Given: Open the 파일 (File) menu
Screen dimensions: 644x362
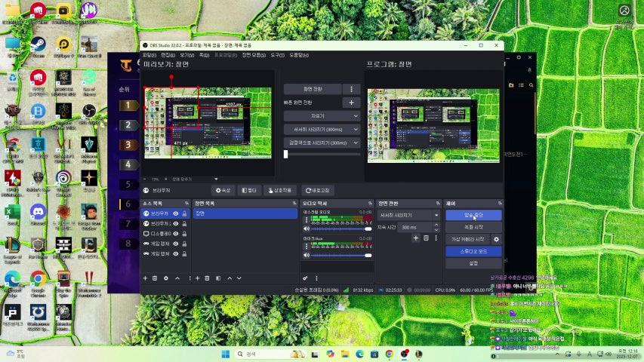Looking at the screenshot, I should [149, 55].
